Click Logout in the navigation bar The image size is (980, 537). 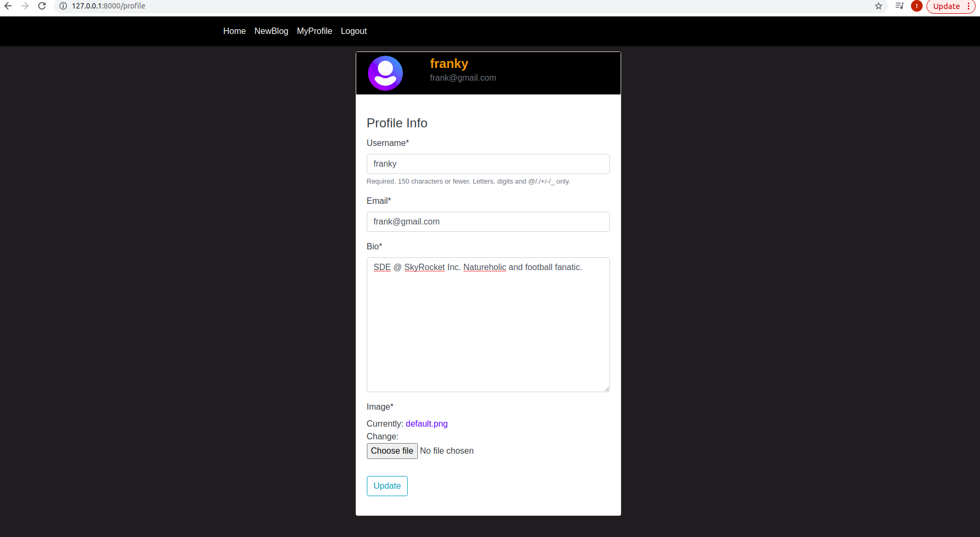[354, 31]
